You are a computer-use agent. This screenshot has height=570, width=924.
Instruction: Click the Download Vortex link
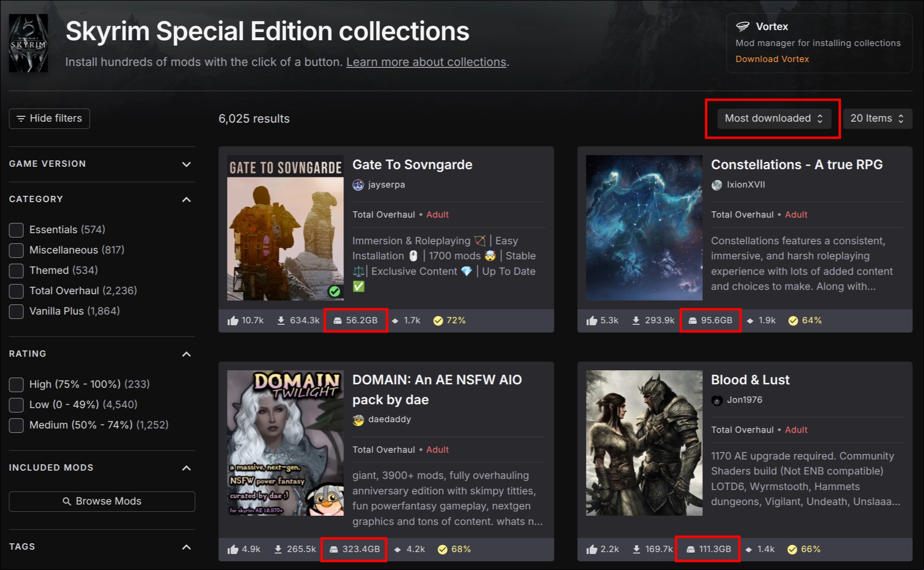(772, 59)
